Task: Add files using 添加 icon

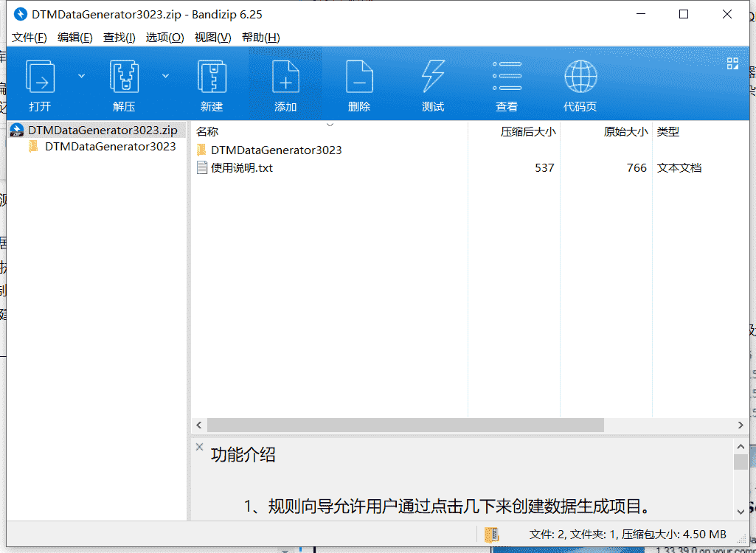Action: (285, 76)
